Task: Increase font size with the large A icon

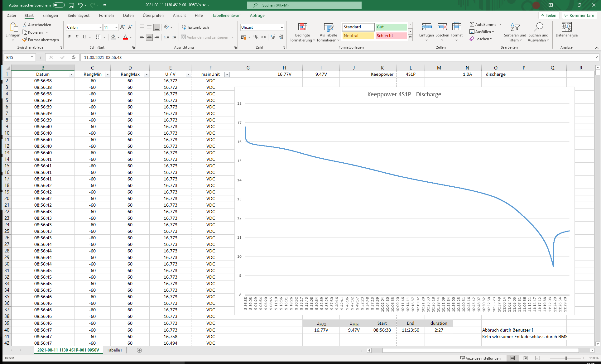Action: (123, 27)
